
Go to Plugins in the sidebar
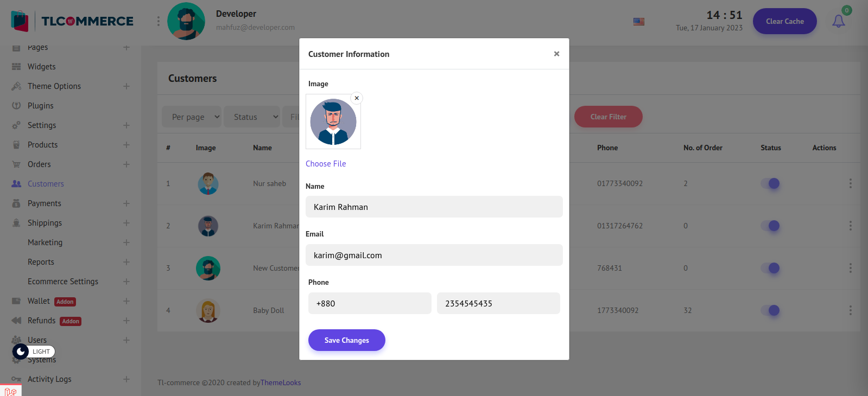[x=41, y=106]
